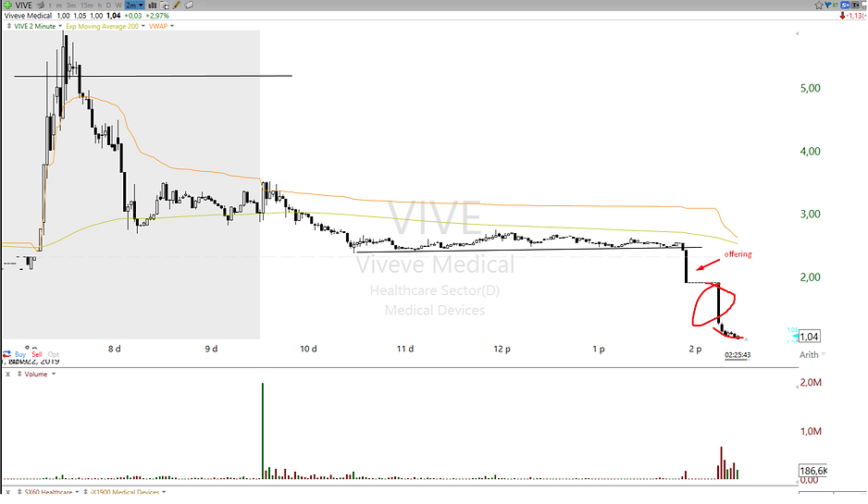
Task: Close the Volume pane with x
Action: (x=7, y=375)
